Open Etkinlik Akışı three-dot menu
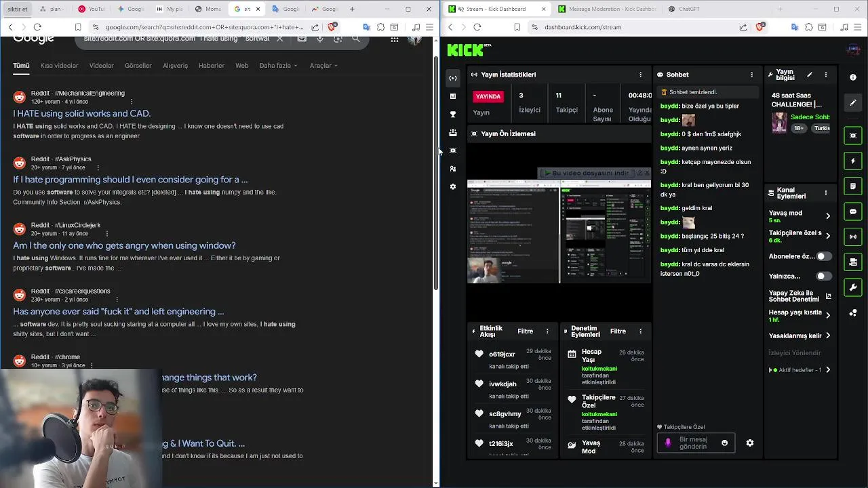This screenshot has width=868, height=488. (547, 331)
